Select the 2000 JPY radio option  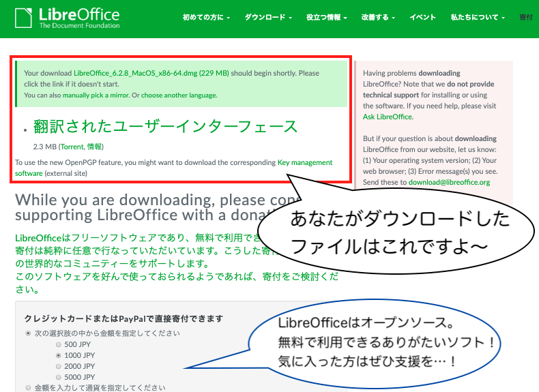(x=59, y=366)
